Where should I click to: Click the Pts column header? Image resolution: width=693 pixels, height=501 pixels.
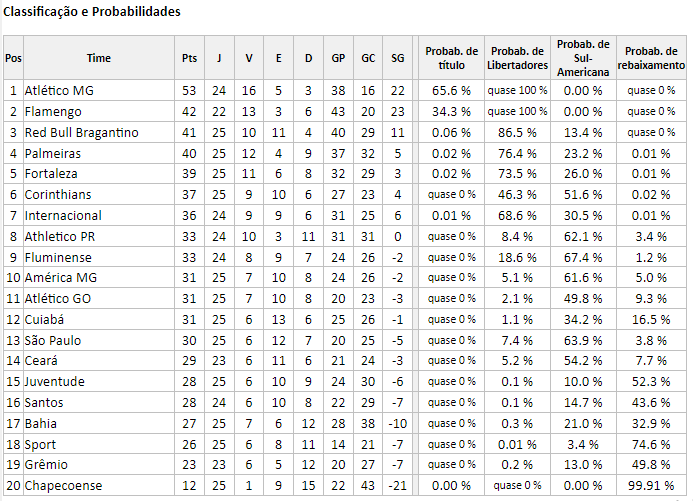coord(189,58)
